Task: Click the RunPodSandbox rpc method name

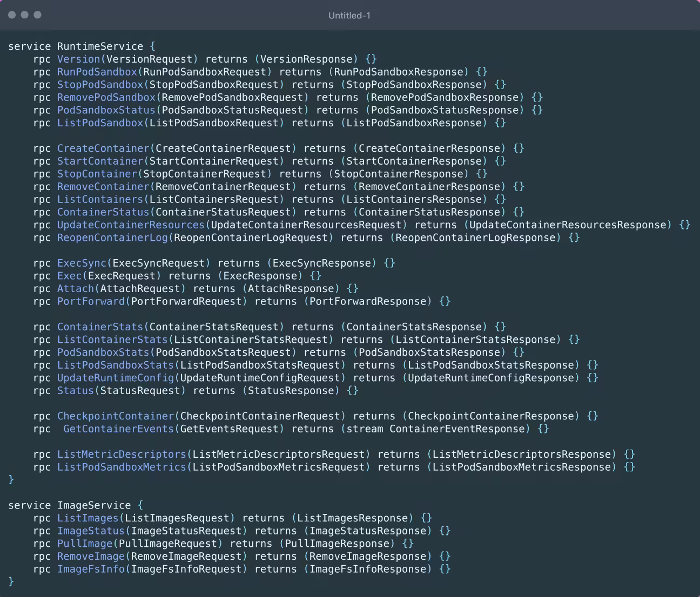Action: pyautogui.click(x=97, y=72)
